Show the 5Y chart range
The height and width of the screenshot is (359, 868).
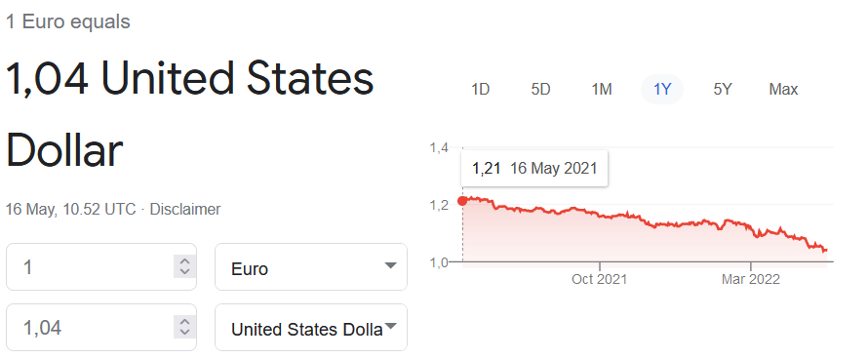(x=723, y=89)
